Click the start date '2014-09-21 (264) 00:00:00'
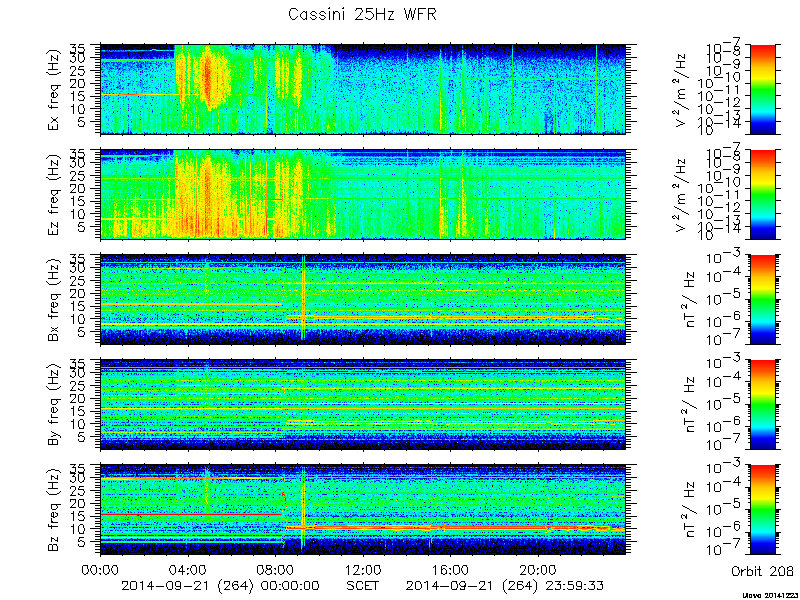The image size is (800, 600). (x=220, y=585)
